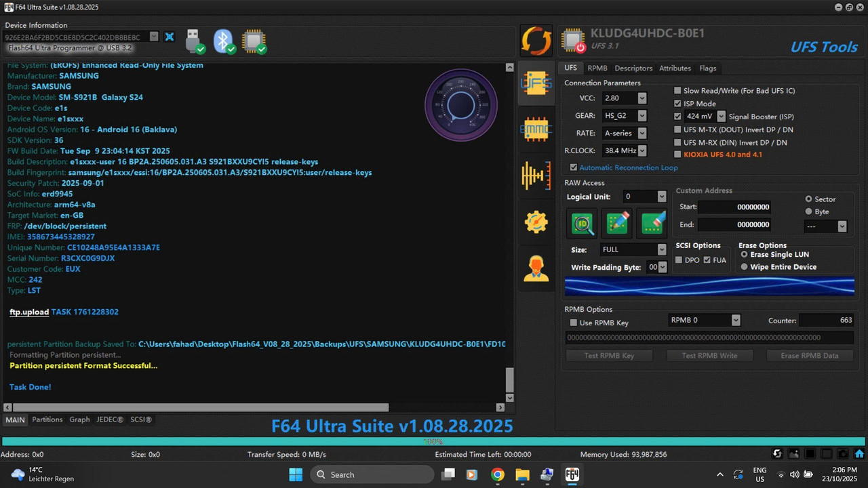Click the Custom Address Start field

734,207
